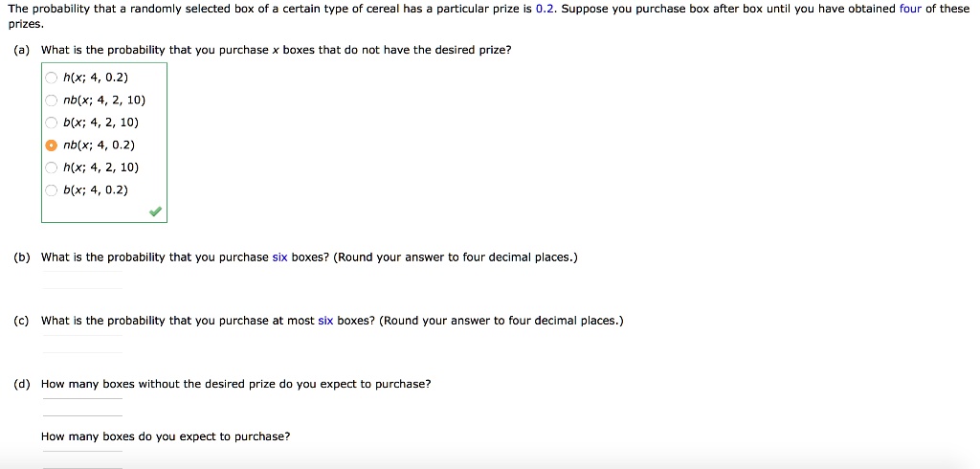Click the label text 'nb(x; 4, 2, 10)'

coord(104,100)
